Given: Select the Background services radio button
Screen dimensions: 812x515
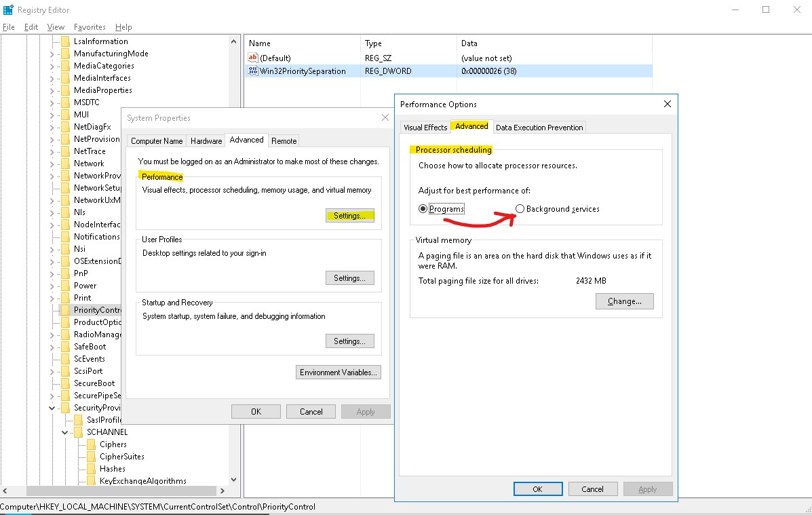Looking at the screenshot, I should 520,209.
